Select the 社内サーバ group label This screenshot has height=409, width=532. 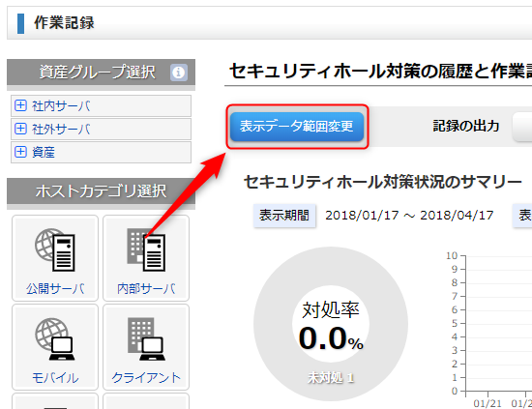point(61,106)
